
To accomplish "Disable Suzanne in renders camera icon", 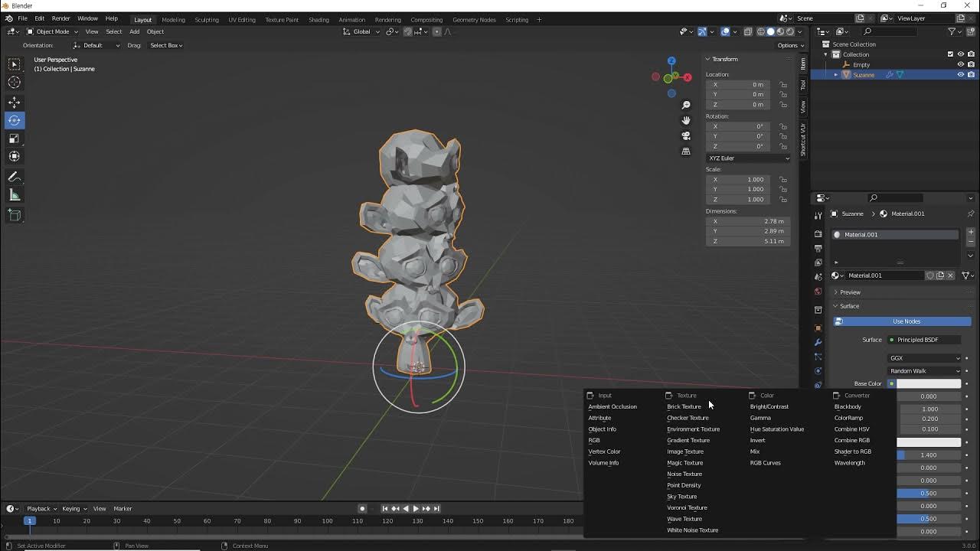I will [x=971, y=74].
